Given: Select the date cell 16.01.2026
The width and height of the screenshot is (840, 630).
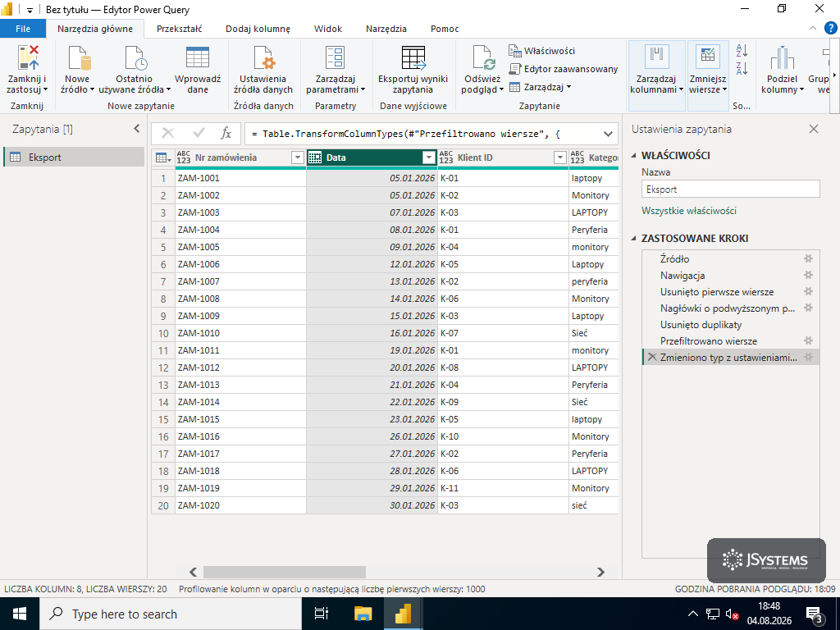Looking at the screenshot, I should tap(372, 333).
